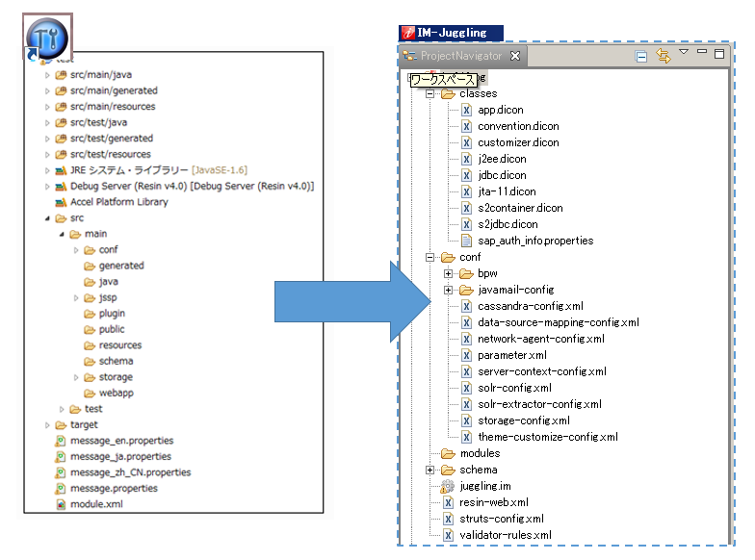This screenshot has height=560, width=755.
Task: Click the public folder icon
Action: pyautogui.click(x=90, y=330)
